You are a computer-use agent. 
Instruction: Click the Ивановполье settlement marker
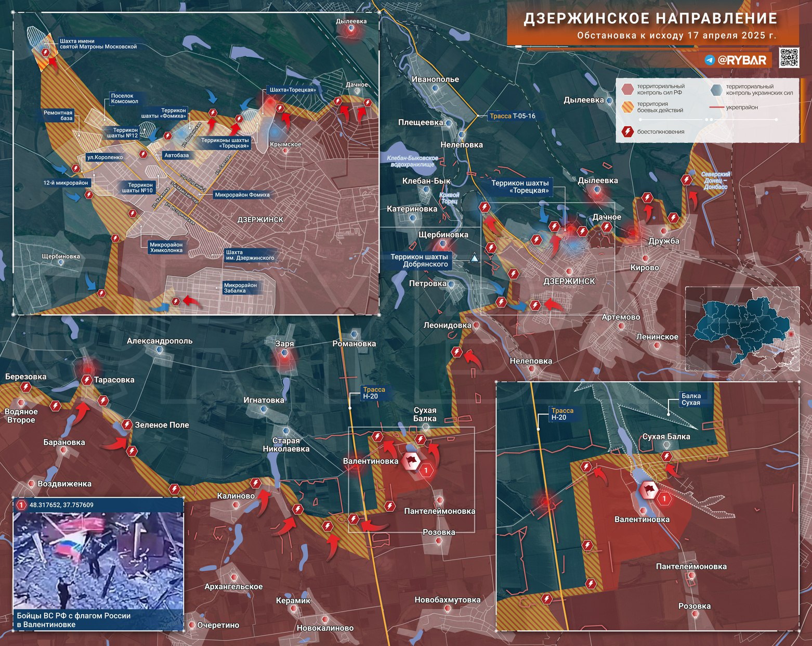(x=436, y=89)
